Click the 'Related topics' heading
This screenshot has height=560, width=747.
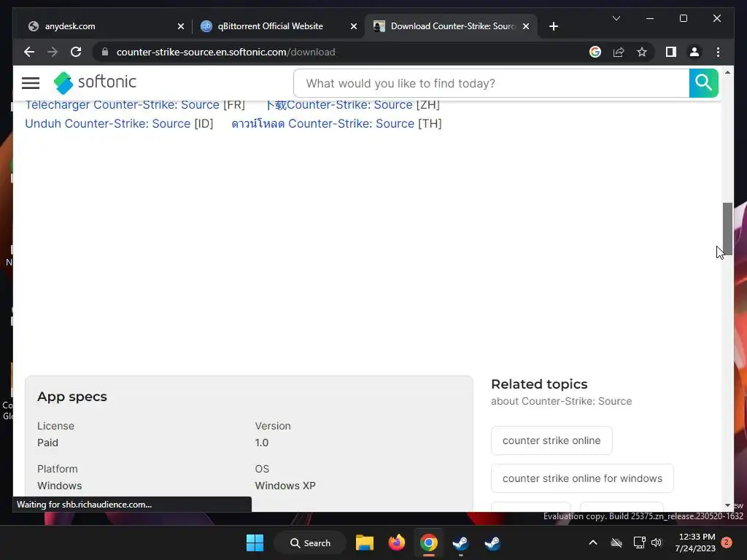[539, 384]
